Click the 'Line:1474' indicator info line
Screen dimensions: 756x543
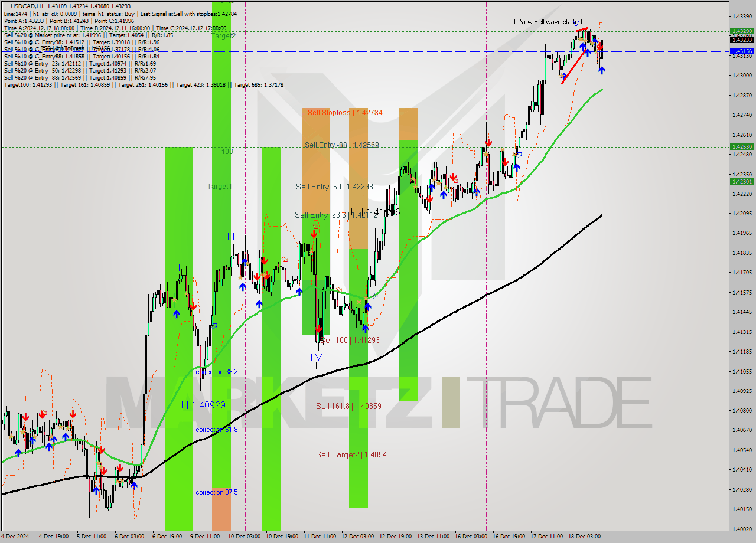120,14
